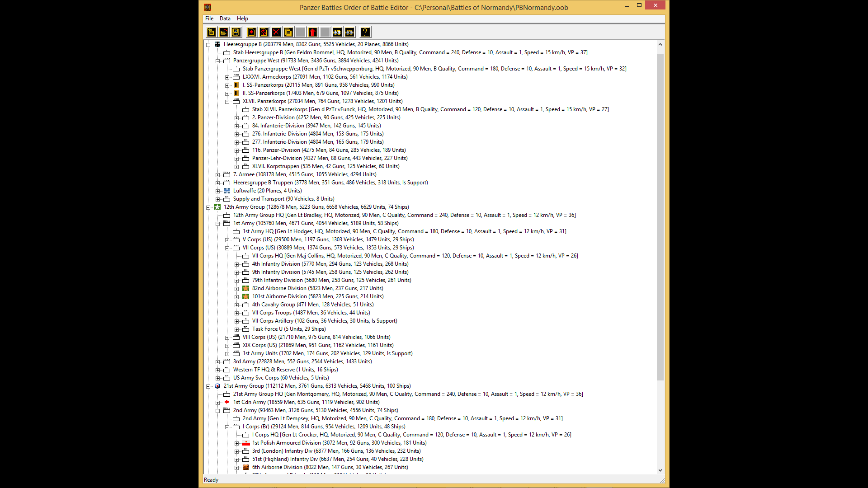Open the Help menu
Image resolution: width=868 pixels, height=488 pixels.
(242, 19)
